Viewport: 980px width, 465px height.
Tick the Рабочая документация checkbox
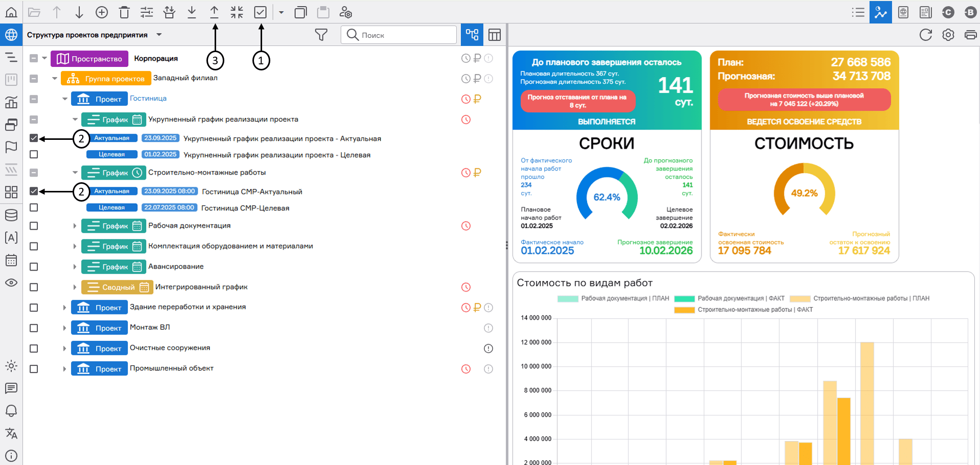point(34,226)
